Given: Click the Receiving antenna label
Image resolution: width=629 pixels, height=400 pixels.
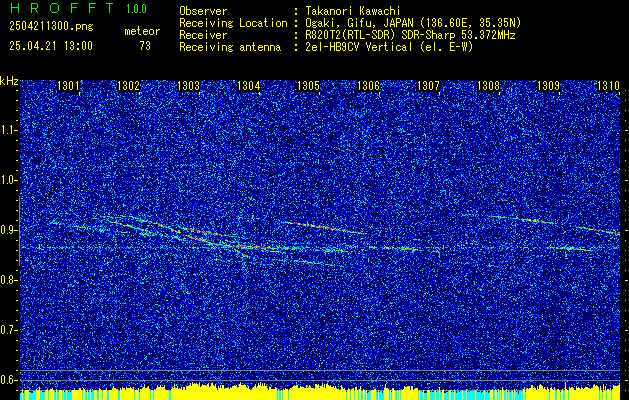Looking at the screenshot, I should [230, 47].
